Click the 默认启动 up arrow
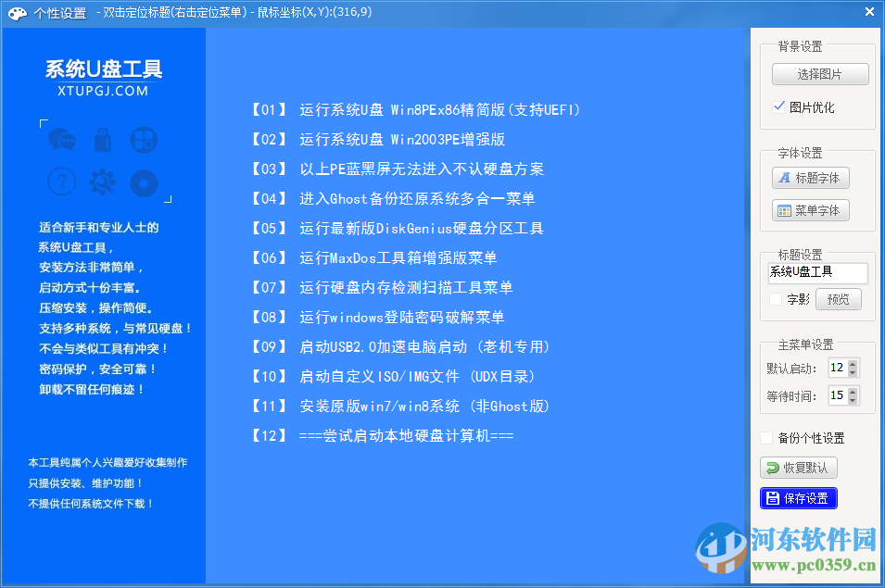885x588 pixels. [x=853, y=366]
